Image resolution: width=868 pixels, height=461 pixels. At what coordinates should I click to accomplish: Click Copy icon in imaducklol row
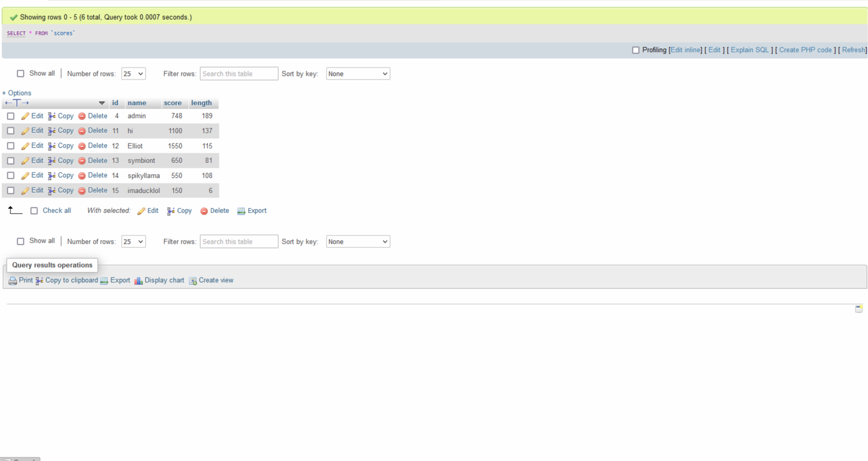[51, 191]
